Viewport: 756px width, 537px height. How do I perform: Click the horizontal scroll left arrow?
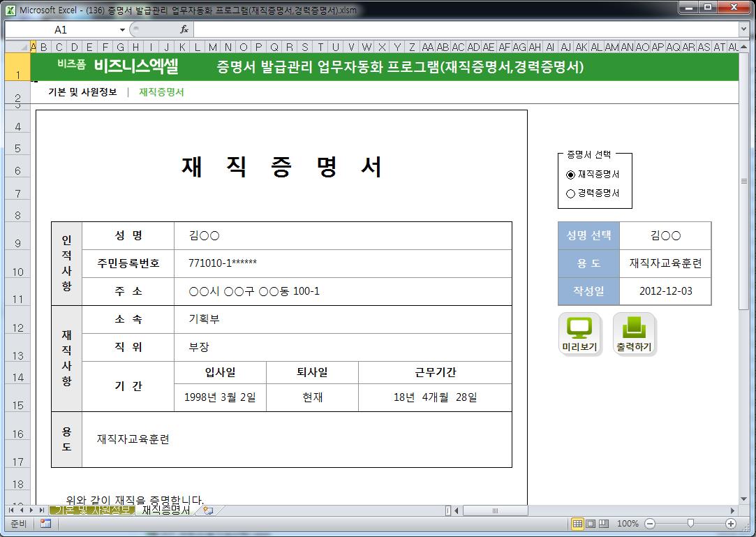point(457,510)
